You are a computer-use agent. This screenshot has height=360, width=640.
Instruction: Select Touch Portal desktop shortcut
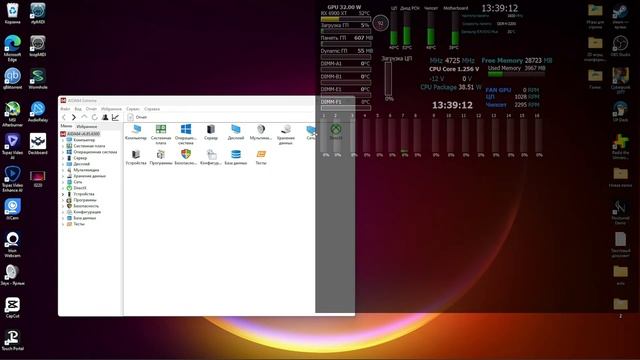(12, 340)
